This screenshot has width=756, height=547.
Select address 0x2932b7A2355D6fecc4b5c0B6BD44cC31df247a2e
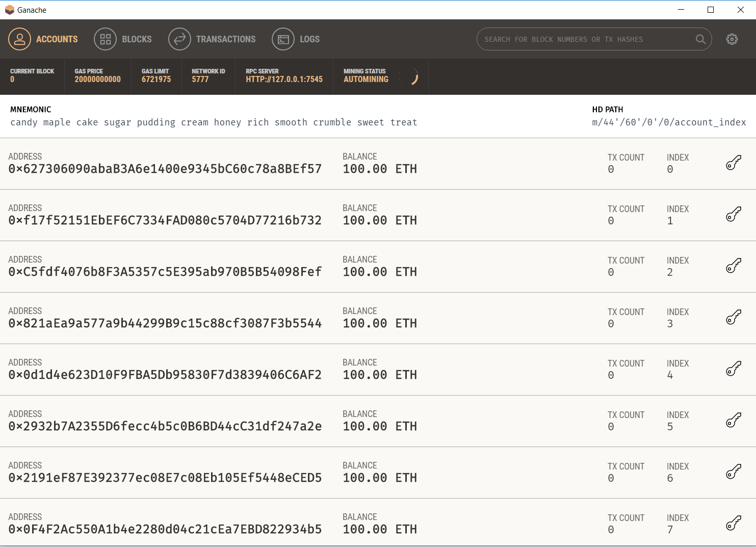point(165,426)
